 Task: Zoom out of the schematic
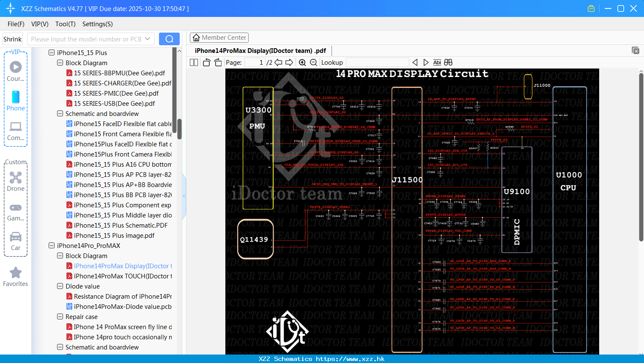tap(313, 62)
